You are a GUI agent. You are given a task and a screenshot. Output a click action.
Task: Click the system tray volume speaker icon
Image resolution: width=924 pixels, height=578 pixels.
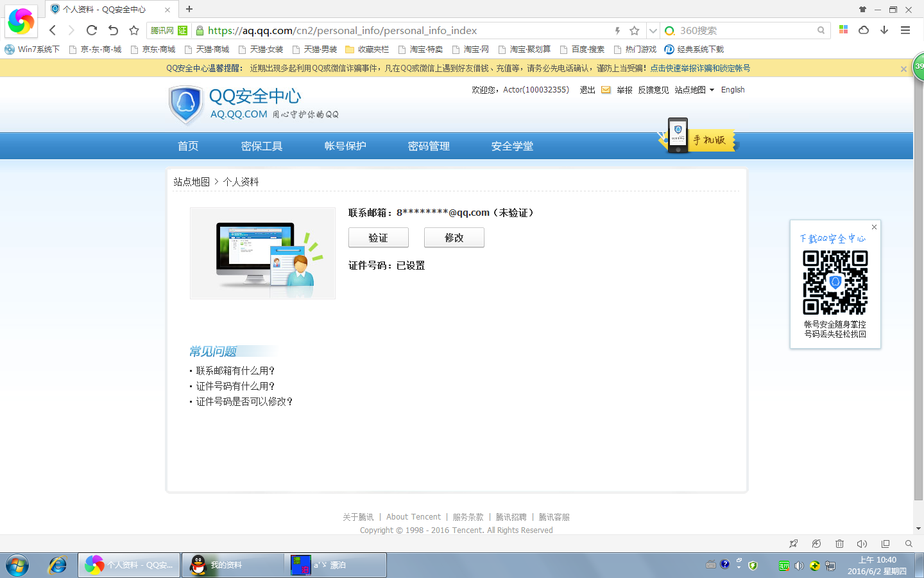click(799, 566)
